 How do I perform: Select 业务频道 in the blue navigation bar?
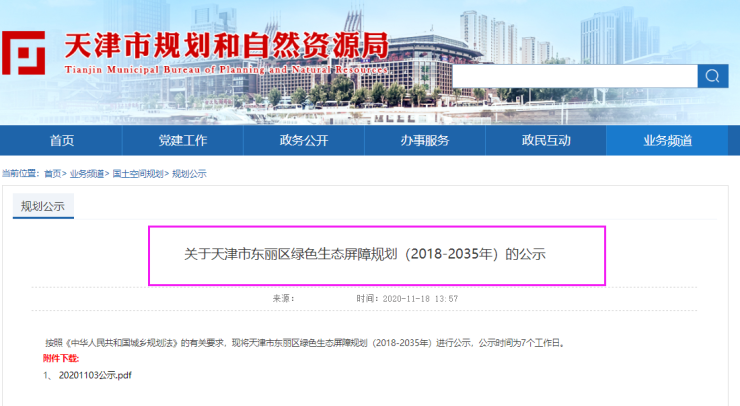(667, 141)
